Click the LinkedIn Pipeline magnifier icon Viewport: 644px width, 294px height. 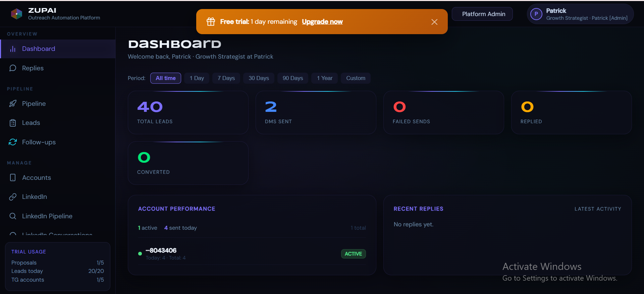pyautogui.click(x=13, y=216)
